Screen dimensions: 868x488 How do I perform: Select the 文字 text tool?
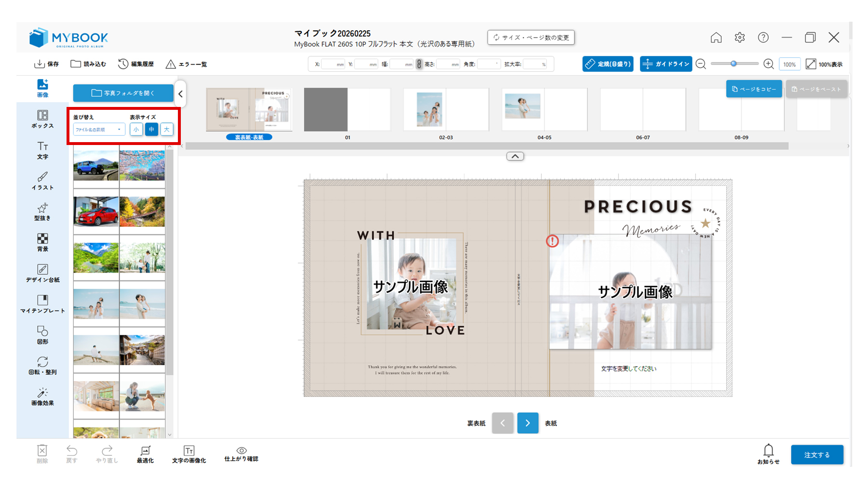(42, 150)
